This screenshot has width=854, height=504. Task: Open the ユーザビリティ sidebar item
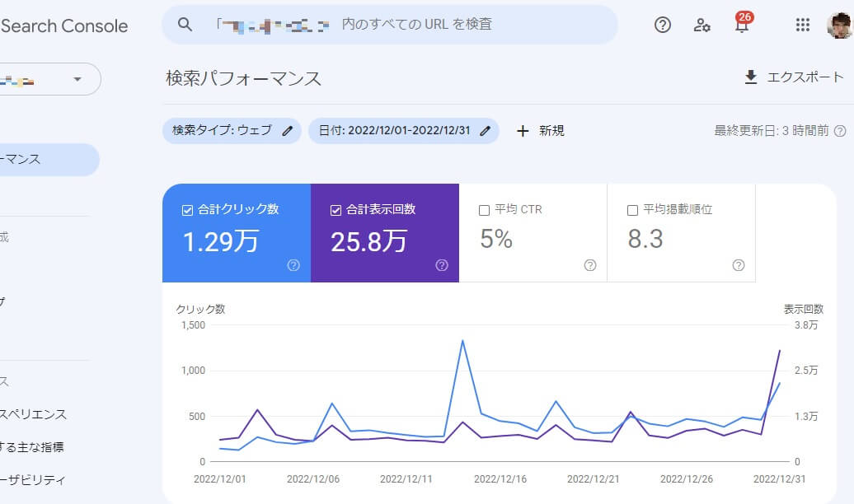pos(33,479)
